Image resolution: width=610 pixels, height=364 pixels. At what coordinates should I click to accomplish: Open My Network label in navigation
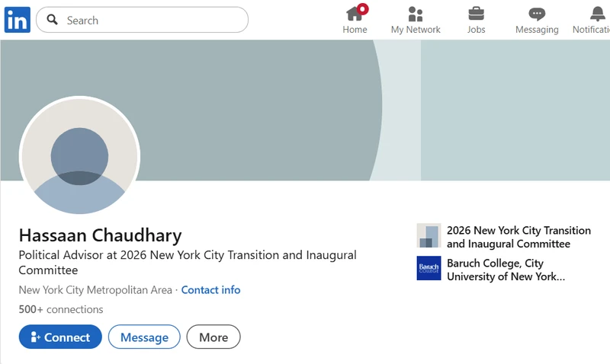[416, 30]
